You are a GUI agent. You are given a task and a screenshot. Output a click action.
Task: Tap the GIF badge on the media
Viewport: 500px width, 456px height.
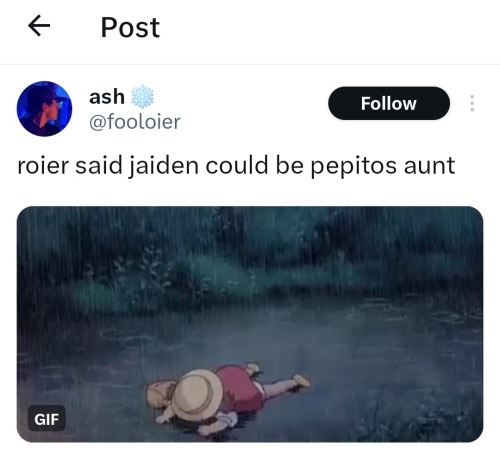pyautogui.click(x=47, y=419)
